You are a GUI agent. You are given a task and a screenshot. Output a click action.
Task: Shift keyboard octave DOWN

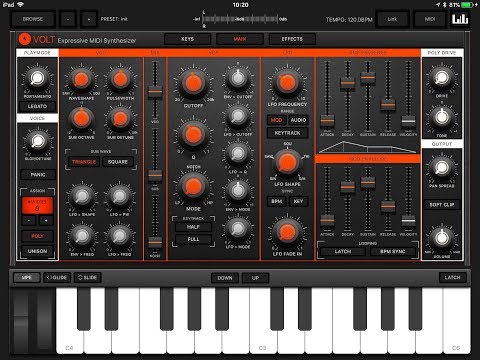click(225, 278)
